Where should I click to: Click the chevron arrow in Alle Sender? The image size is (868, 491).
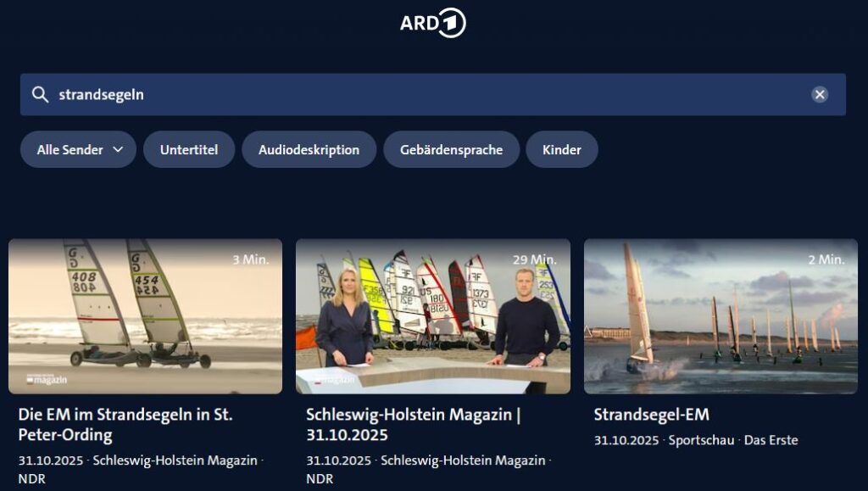click(x=118, y=149)
